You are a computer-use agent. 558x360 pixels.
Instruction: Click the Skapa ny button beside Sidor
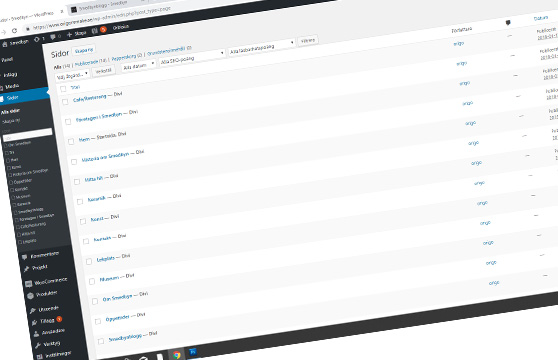pyautogui.click(x=84, y=51)
